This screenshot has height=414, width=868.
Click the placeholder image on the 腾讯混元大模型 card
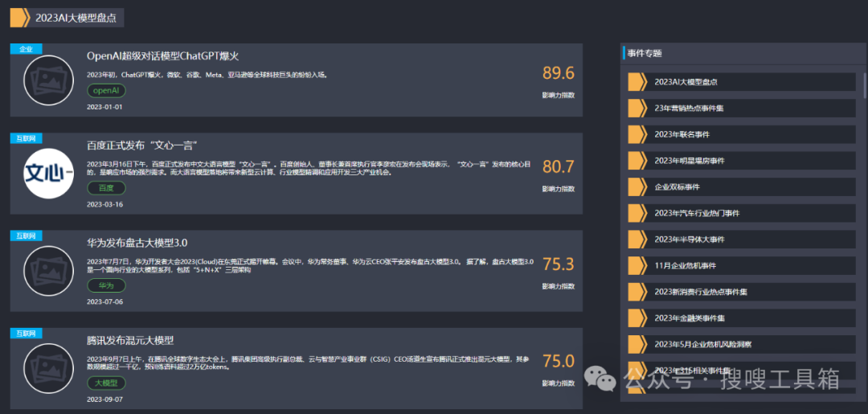[x=48, y=368]
